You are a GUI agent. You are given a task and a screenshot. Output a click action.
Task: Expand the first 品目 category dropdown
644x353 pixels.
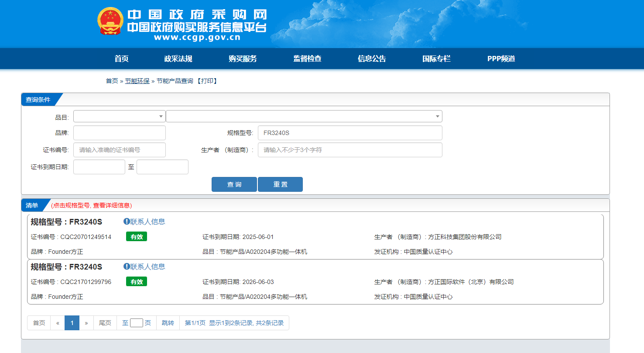tap(120, 116)
